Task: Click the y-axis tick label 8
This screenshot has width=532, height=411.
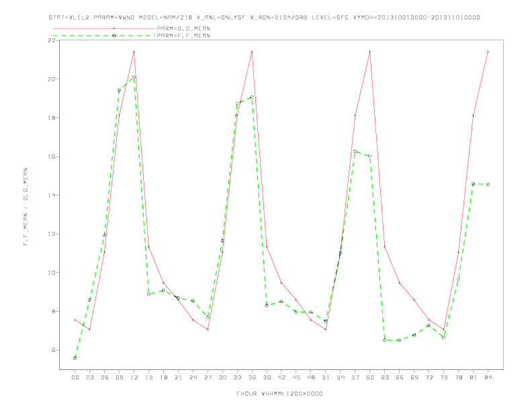Action: (54, 312)
